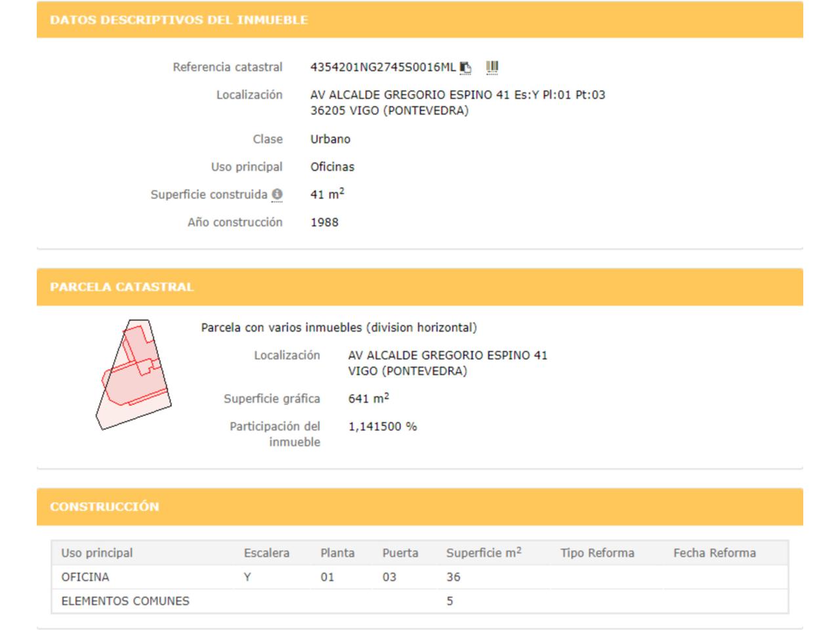Click the Superficie gráfica value 641 m²
Screen dimensions: 840x630
pos(368,398)
